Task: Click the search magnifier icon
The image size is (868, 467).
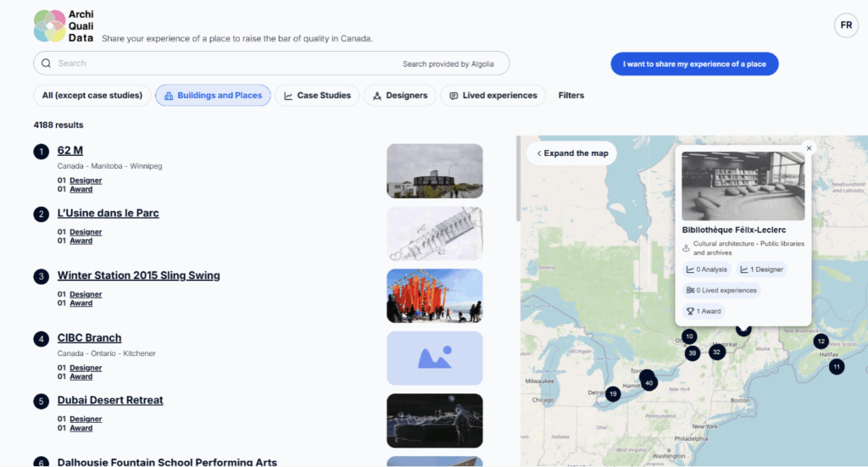Action: click(x=46, y=63)
